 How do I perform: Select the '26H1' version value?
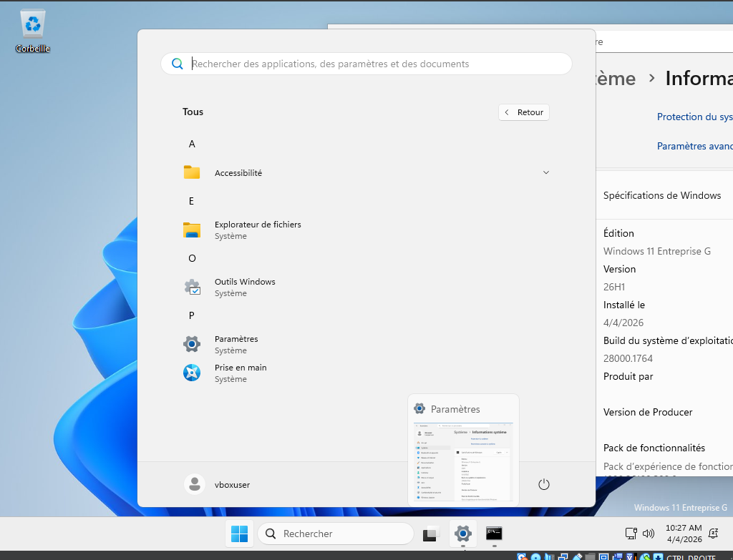coord(614,287)
